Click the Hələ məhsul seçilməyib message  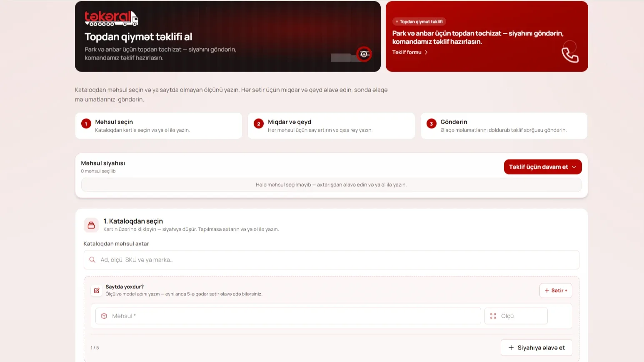pyautogui.click(x=331, y=185)
